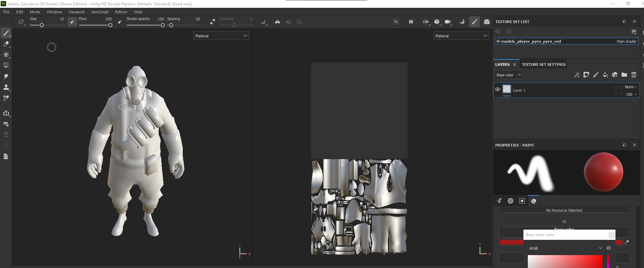Select the Smudge tool
644x268 pixels.
coord(6,76)
